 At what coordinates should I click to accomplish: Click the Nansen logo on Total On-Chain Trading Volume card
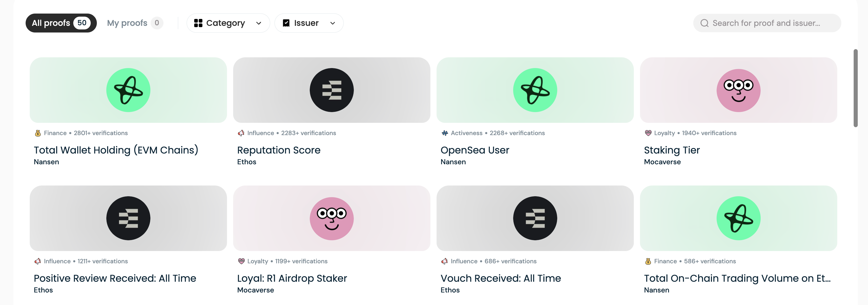coord(738,218)
